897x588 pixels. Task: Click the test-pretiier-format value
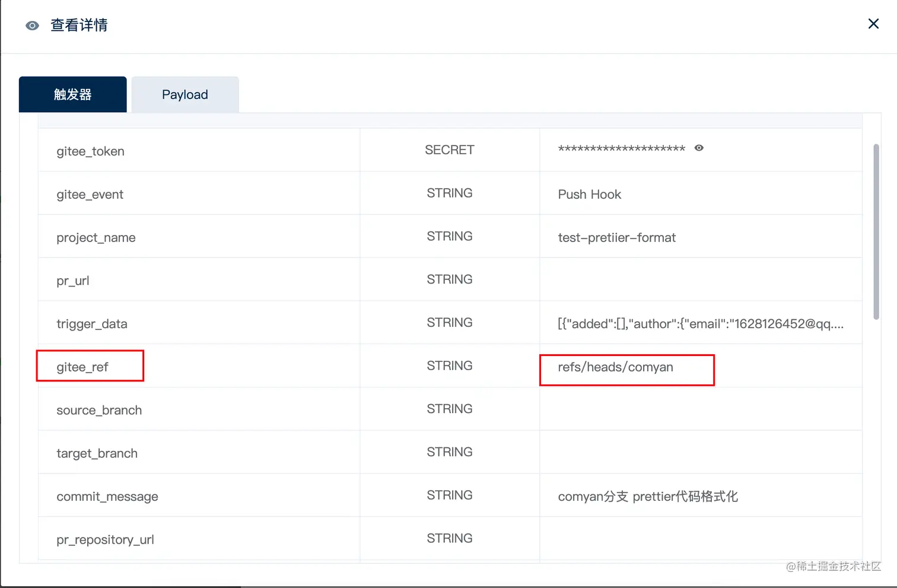[x=617, y=237]
